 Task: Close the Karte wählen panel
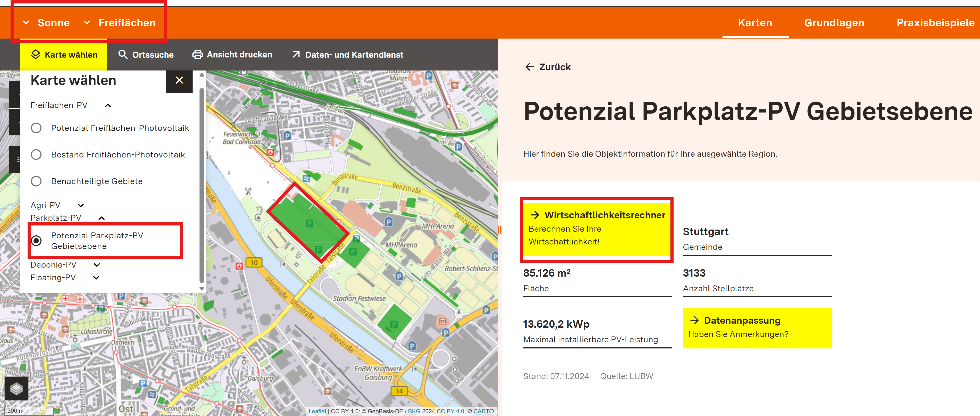pos(179,80)
